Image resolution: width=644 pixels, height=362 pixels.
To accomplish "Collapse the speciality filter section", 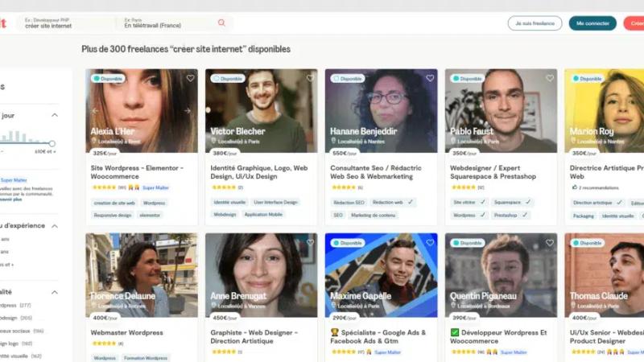I will [x=54, y=292].
